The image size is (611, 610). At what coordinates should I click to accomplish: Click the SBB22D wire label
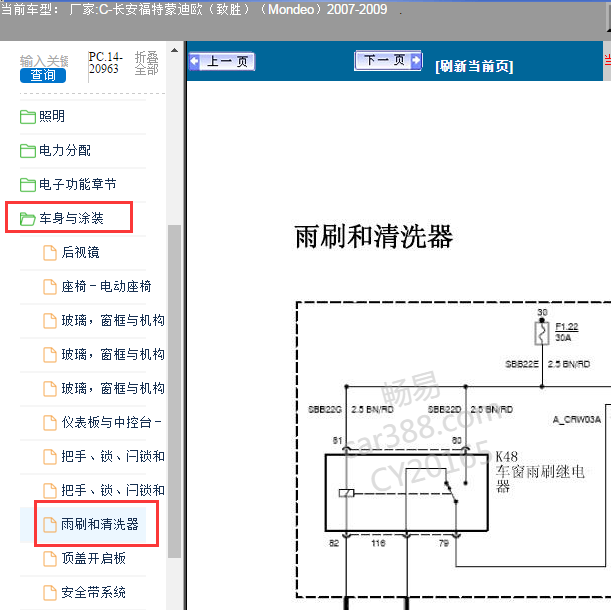tap(444, 409)
